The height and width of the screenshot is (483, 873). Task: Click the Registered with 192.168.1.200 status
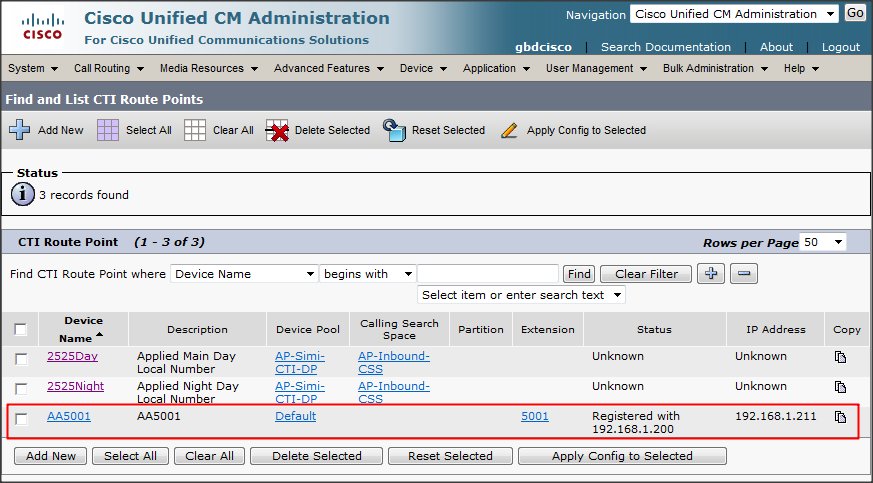coord(635,422)
